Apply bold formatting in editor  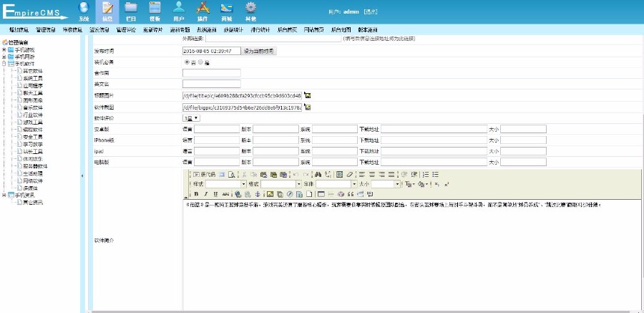click(196, 194)
